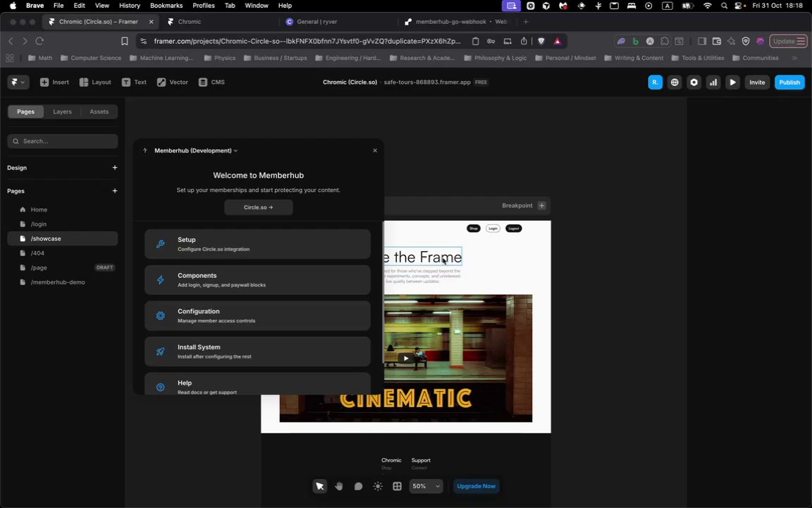Select the hand pan tool
The width and height of the screenshot is (812, 508).
pos(338,486)
